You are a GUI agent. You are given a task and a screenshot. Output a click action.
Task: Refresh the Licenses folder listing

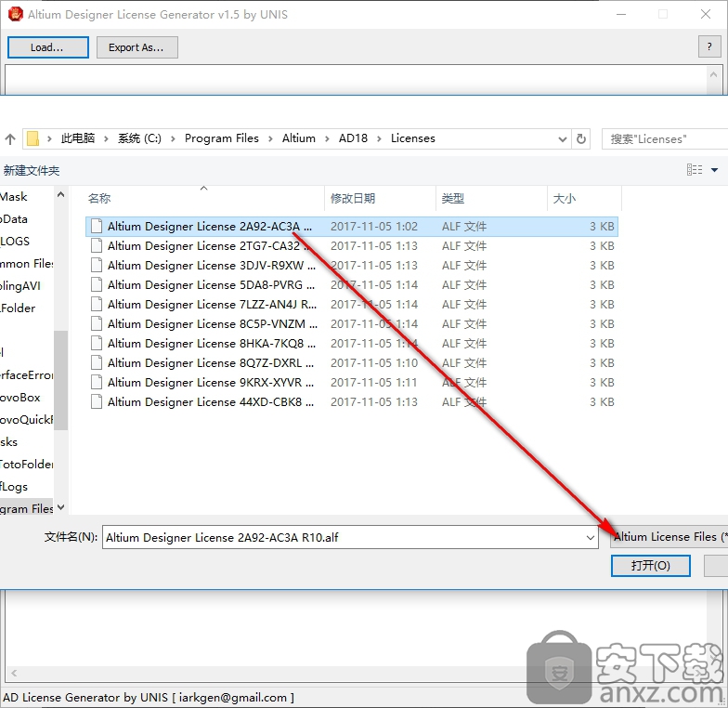(581, 139)
